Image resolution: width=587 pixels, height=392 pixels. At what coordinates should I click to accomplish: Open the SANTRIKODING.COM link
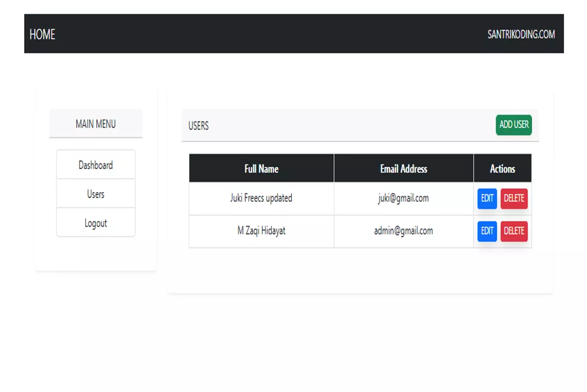pyautogui.click(x=521, y=35)
